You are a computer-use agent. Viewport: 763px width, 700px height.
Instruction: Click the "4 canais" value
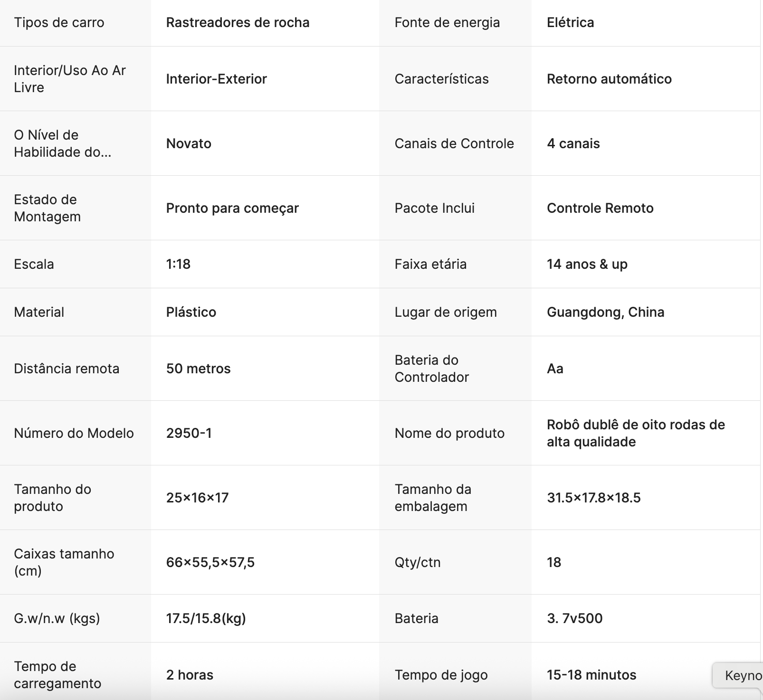pos(573,143)
